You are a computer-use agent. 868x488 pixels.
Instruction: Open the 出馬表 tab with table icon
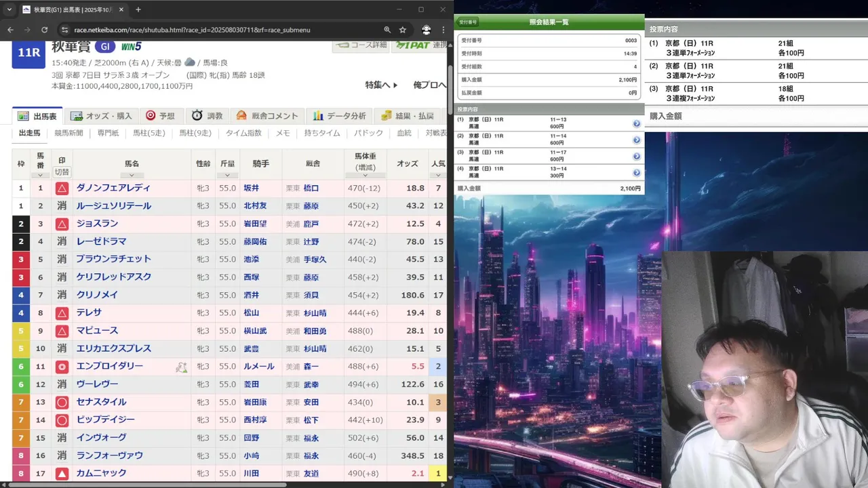pyautogui.click(x=37, y=116)
